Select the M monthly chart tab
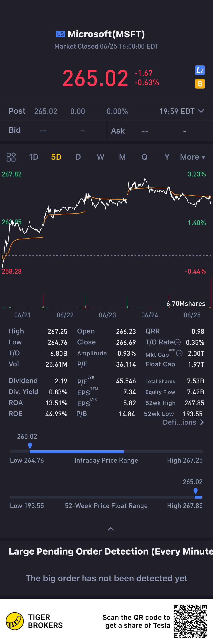213x644 pixels. (x=122, y=157)
